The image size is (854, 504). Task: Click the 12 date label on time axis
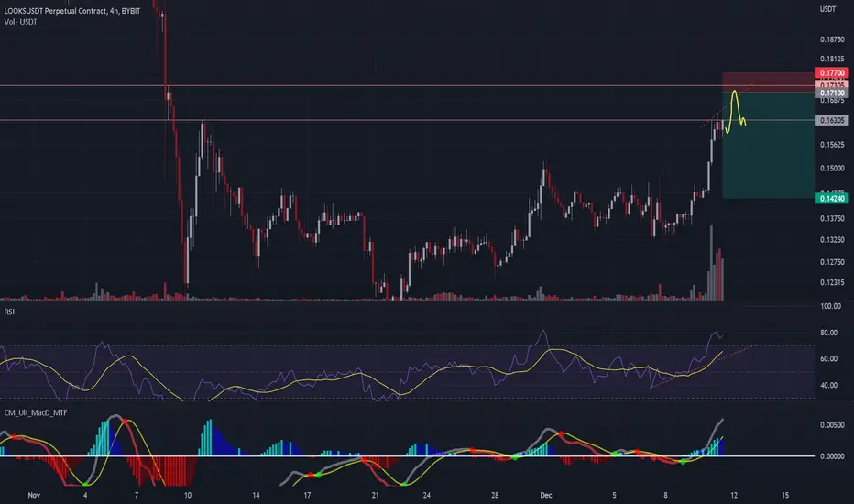[x=734, y=495]
